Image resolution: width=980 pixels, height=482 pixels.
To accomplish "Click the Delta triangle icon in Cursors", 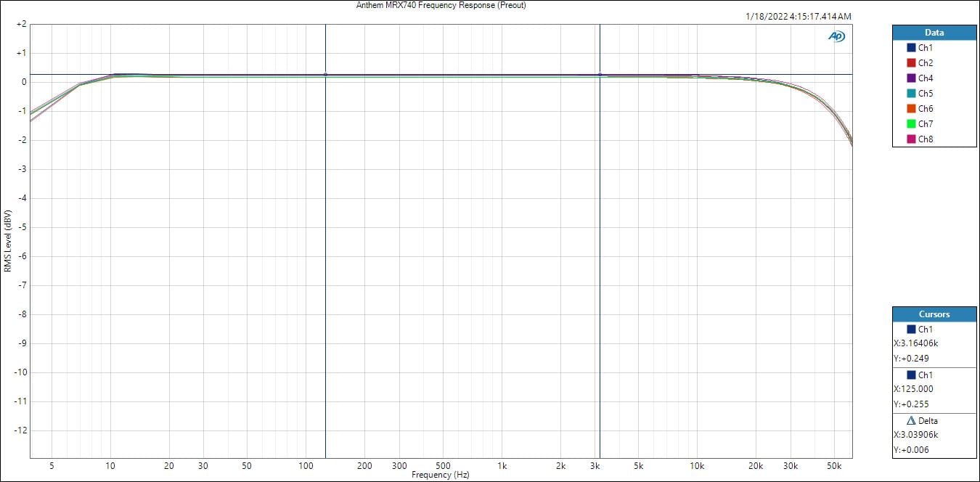I will 912,421.
